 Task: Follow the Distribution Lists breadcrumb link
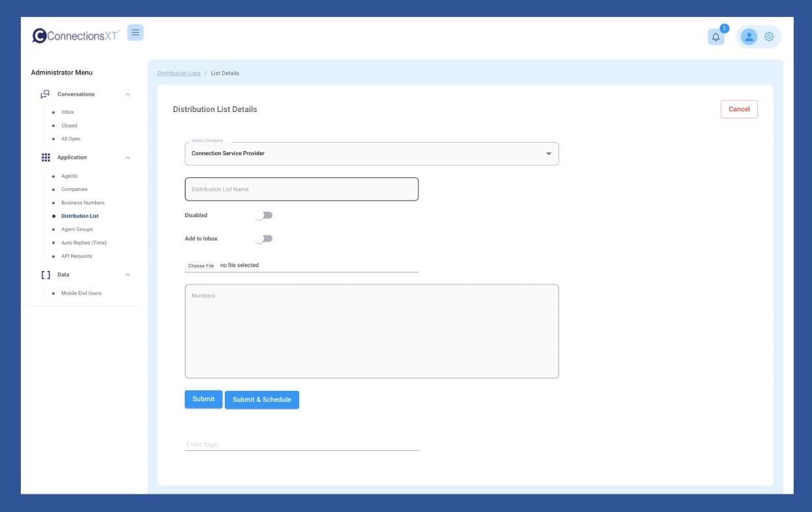pyautogui.click(x=179, y=74)
